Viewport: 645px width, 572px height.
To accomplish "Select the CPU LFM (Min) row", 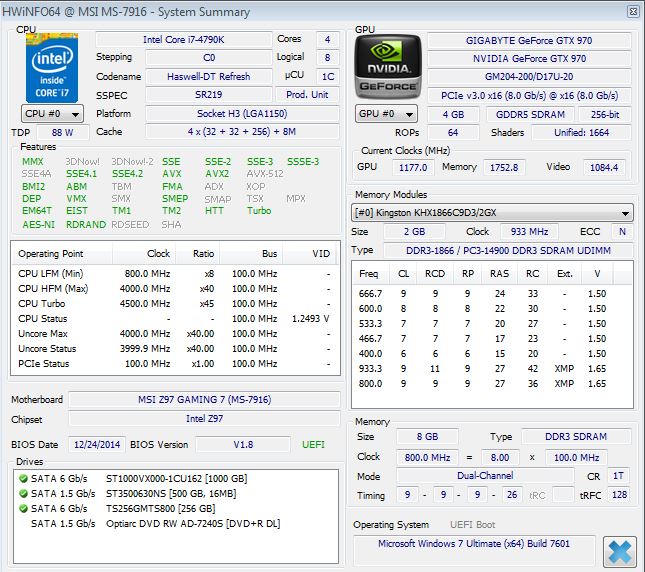I will click(175, 273).
